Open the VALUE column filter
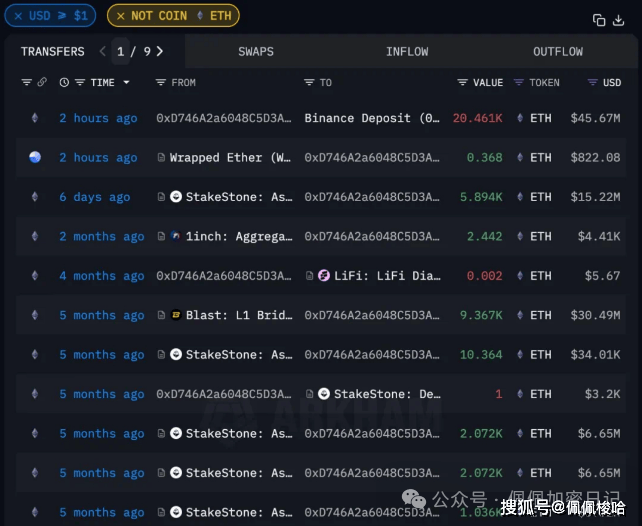This screenshot has height=526, width=642. tap(462, 82)
